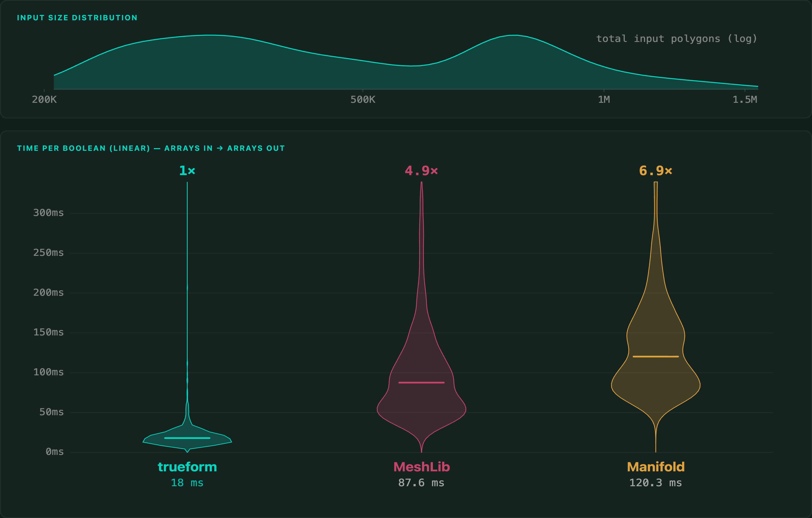Select the 1× speed factor above trueform
Screen dimensions: 812x518
[x=187, y=171]
